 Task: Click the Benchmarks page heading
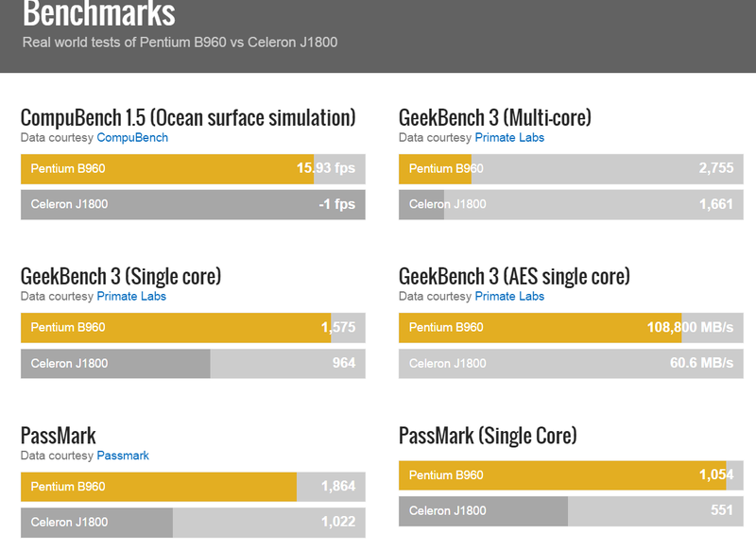98,14
